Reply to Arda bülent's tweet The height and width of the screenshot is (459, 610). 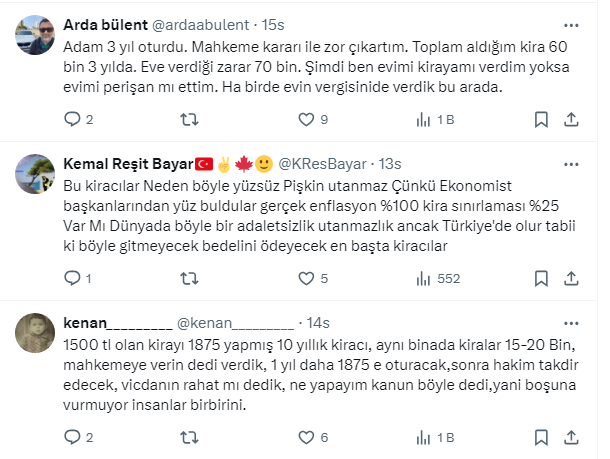(71, 120)
